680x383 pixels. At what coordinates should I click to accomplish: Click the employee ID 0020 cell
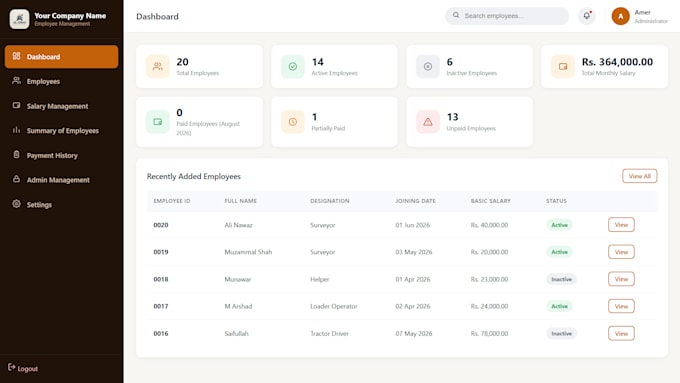tap(161, 225)
